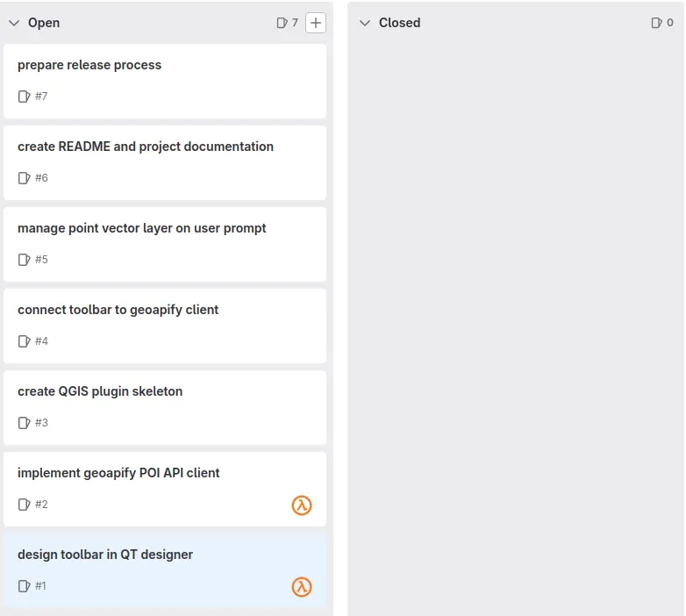The height and width of the screenshot is (616, 686).
Task: Open 'implement geoapify POI API client' issue
Action: coord(118,473)
